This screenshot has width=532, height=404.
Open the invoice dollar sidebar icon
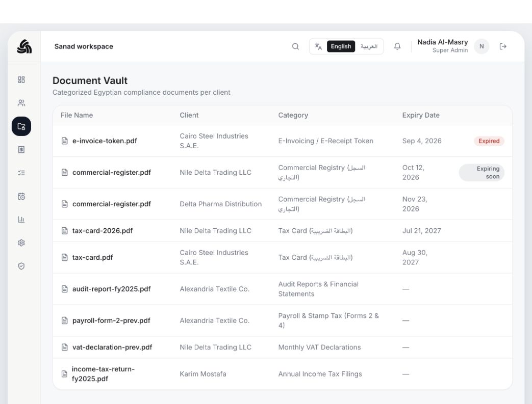pos(21,149)
